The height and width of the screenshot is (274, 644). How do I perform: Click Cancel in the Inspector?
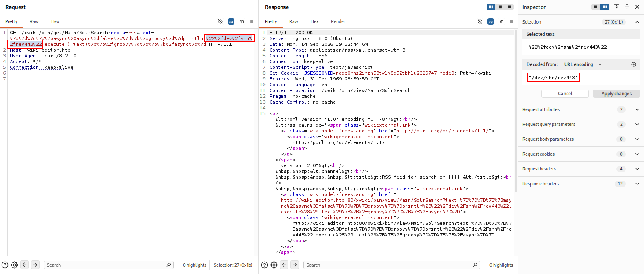point(565,94)
